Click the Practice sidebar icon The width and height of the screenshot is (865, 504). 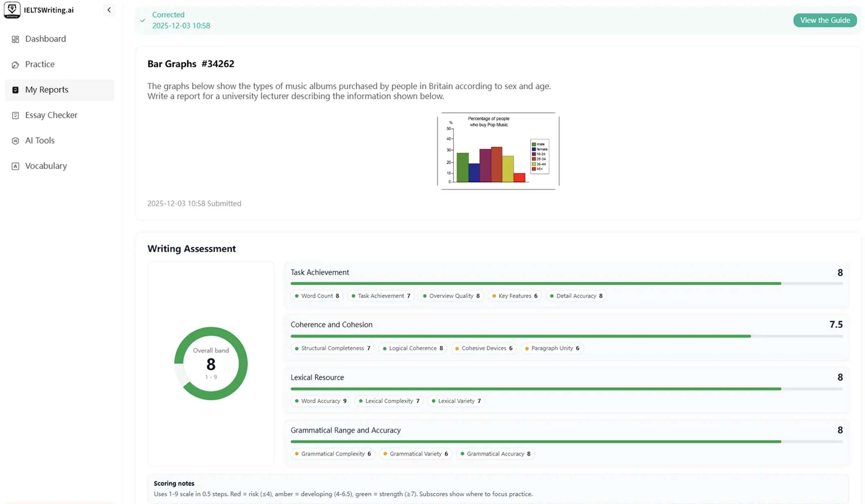pyautogui.click(x=15, y=65)
